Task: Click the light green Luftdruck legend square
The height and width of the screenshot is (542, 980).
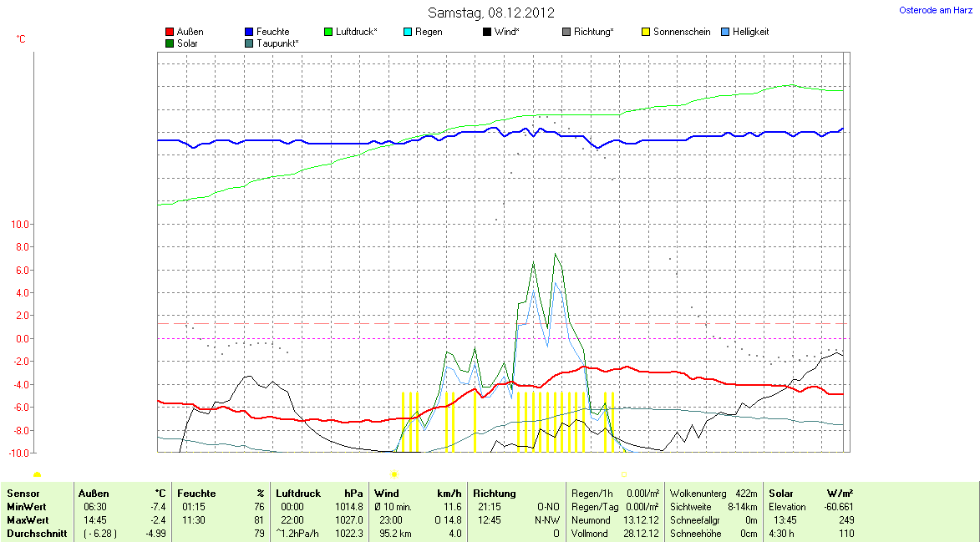Action: coord(328,33)
